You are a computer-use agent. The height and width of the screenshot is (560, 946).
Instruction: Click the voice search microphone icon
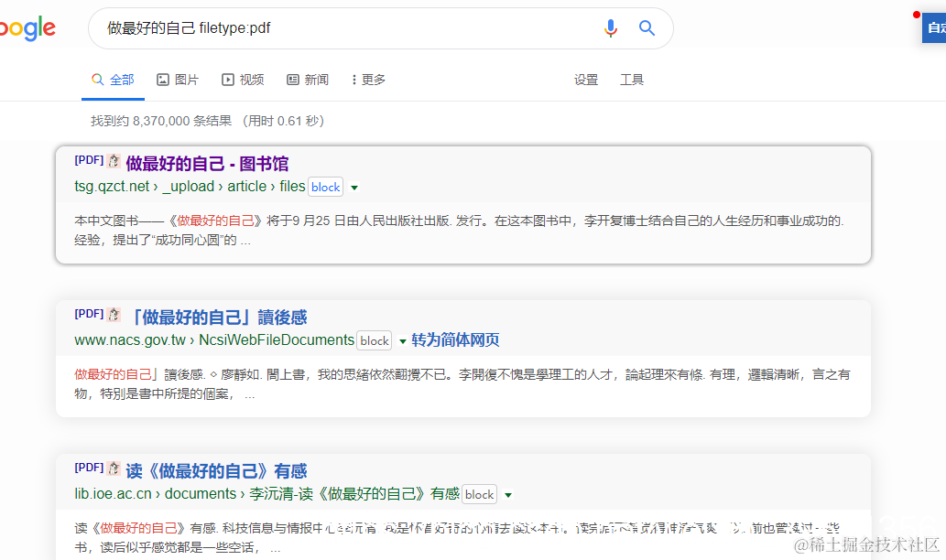[x=610, y=28]
